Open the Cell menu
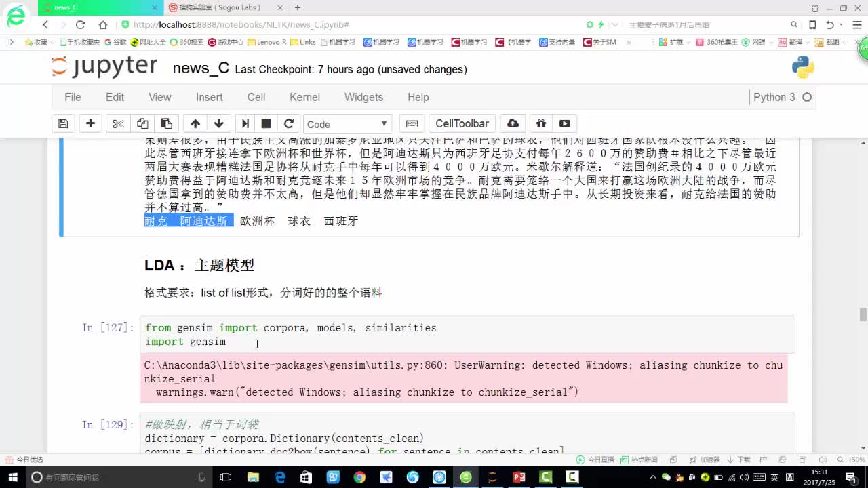This screenshot has height=488, width=868. [x=256, y=97]
